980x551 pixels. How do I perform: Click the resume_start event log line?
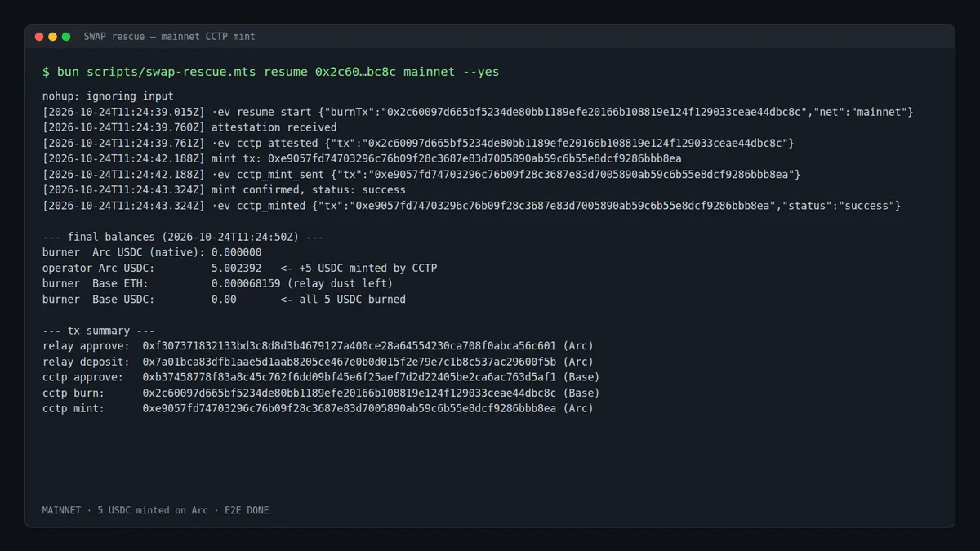[x=478, y=112]
